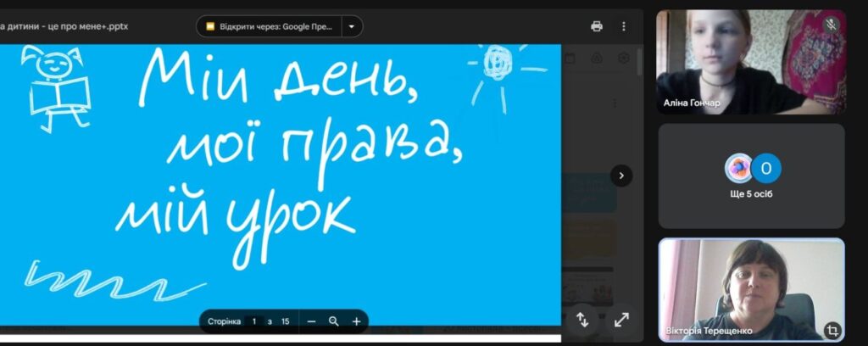Click the swap layout arrows icon

pos(582,320)
